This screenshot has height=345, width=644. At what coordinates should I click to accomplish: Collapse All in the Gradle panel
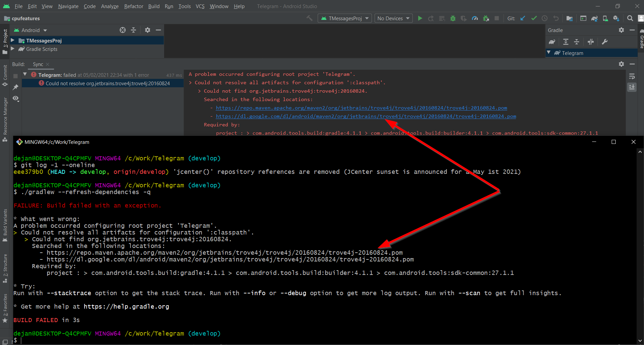tap(577, 42)
